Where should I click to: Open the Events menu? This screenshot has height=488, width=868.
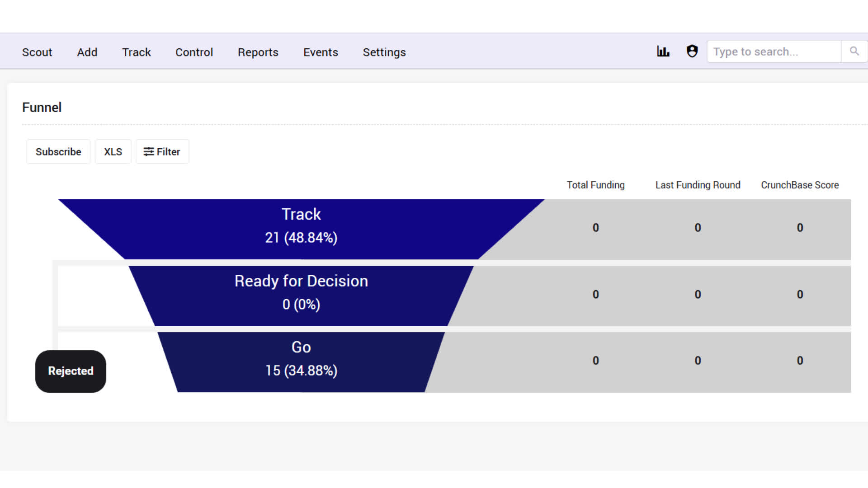[x=321, y=52]
